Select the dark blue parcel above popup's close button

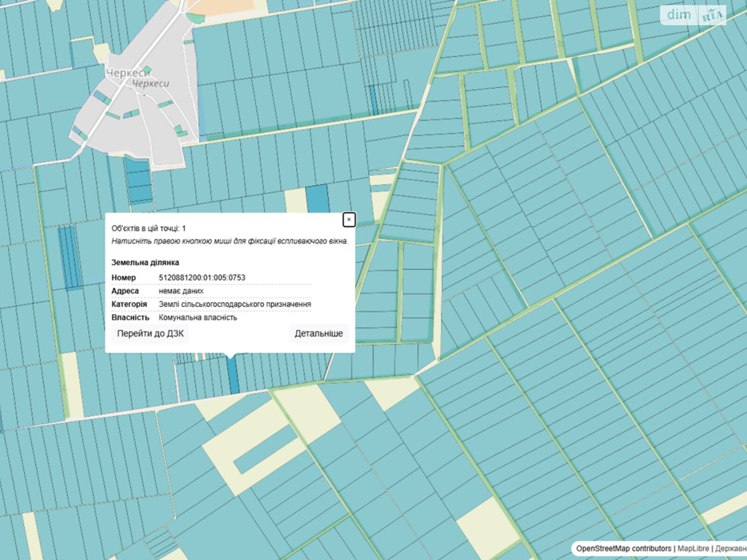pyautogui.click(x=317, y=198)
